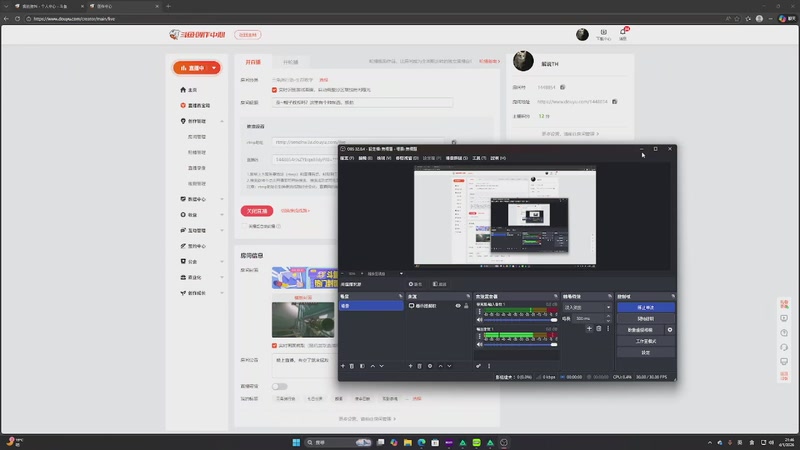Remove transition with trash icon
This screenshot has width=800, height=450.
(x=599, y=329)
